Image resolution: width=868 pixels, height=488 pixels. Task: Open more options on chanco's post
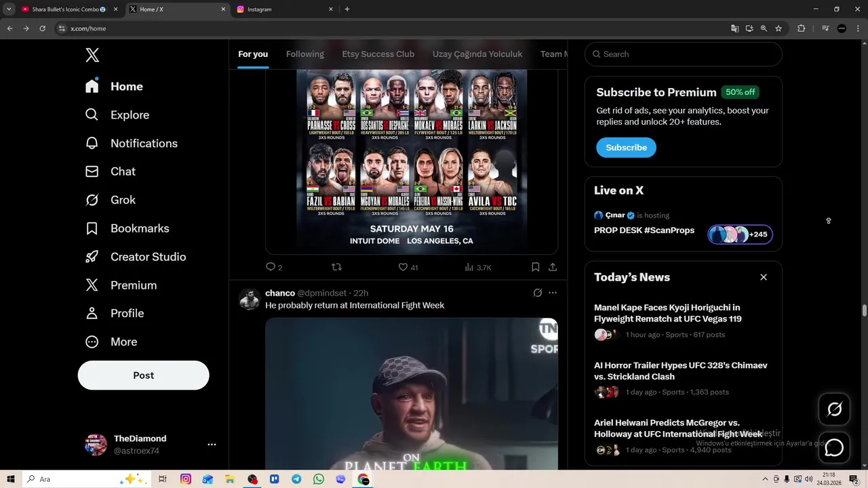[553, 293]
